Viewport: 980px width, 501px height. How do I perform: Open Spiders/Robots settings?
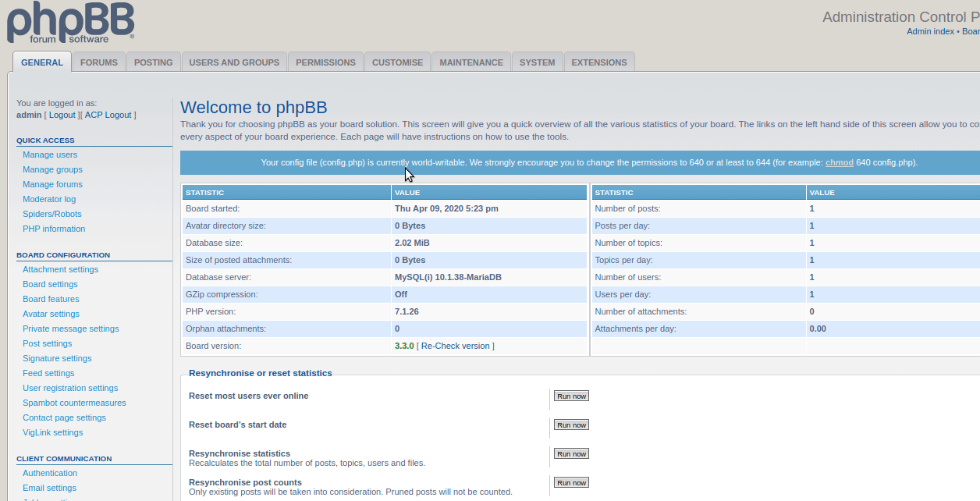[51, 214]
